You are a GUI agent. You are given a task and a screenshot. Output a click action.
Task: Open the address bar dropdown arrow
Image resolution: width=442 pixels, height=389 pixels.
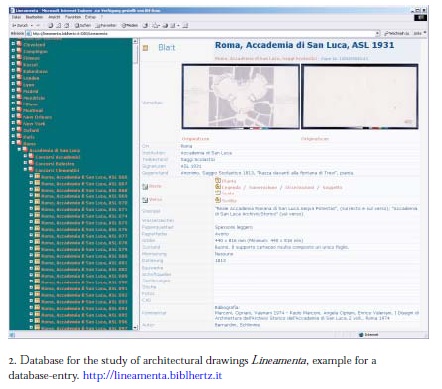[377, 33]
